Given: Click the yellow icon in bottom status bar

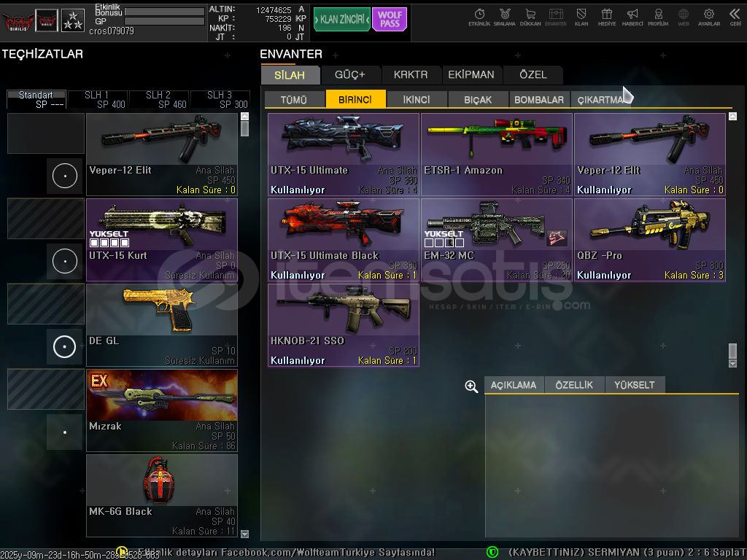Looking at the screenshot, I should pyautogui.click(x=122, y=553).
